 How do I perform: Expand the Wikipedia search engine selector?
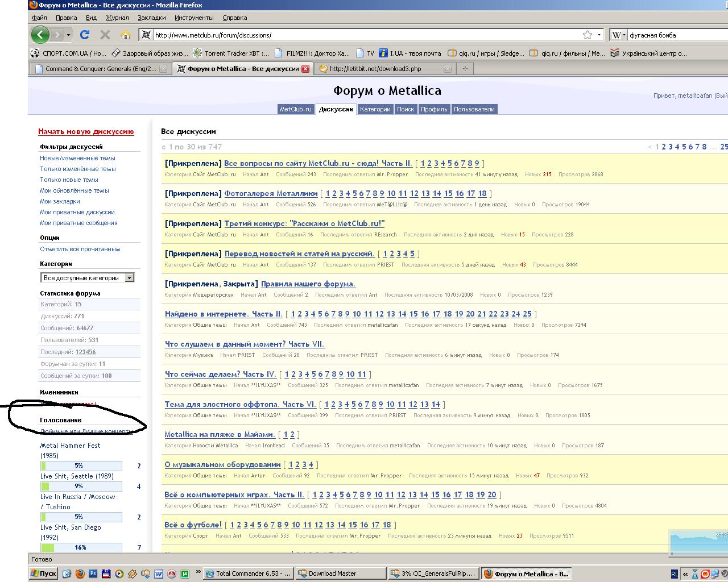pyautogui.click(x=618, y=35)
